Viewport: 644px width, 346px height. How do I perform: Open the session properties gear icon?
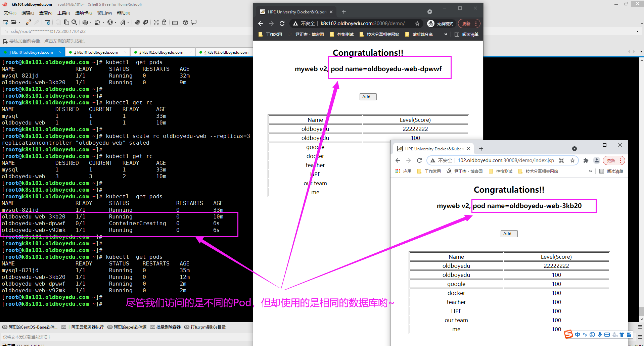click(x=47, y=22)
